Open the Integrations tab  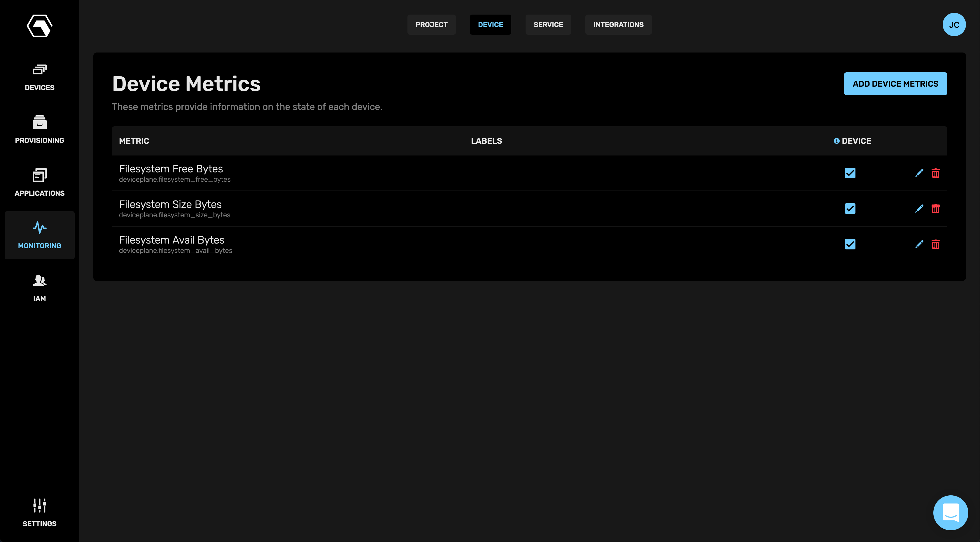pos(618,25)
